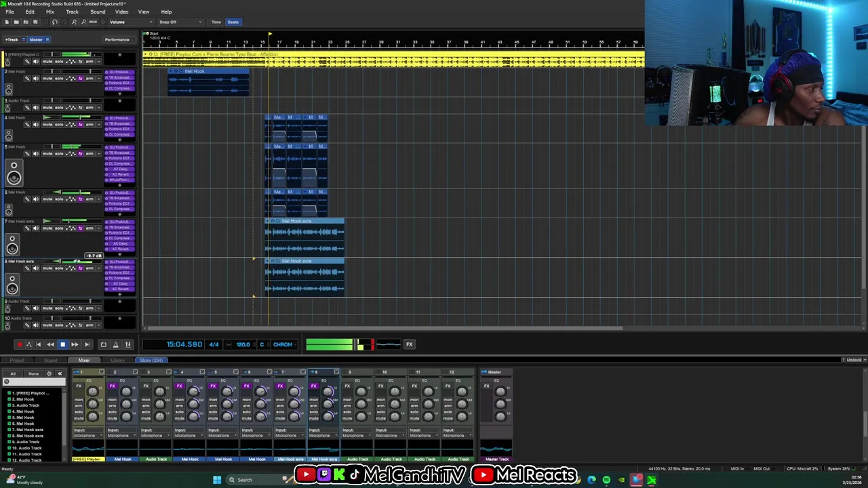The height and width of the screenshot is (488, 868).
Task: Open preferences from the toolbar gear
Action: tap(102, 22)
